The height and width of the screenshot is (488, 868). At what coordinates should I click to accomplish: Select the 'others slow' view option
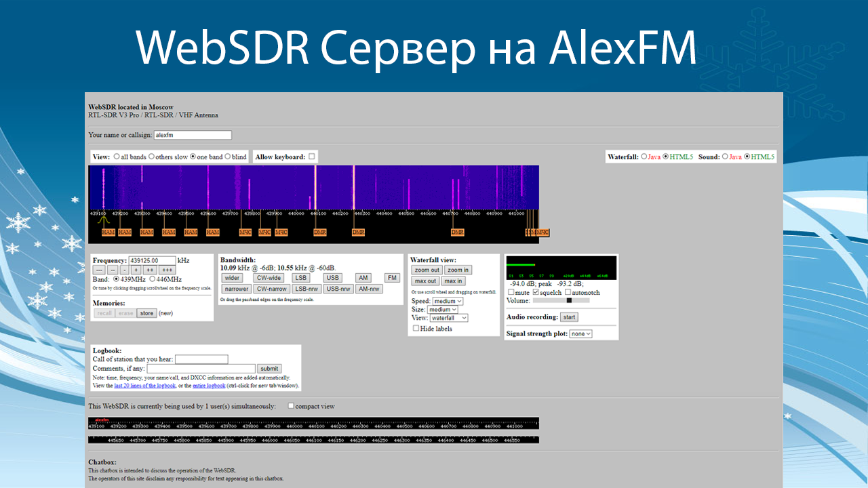151,157
